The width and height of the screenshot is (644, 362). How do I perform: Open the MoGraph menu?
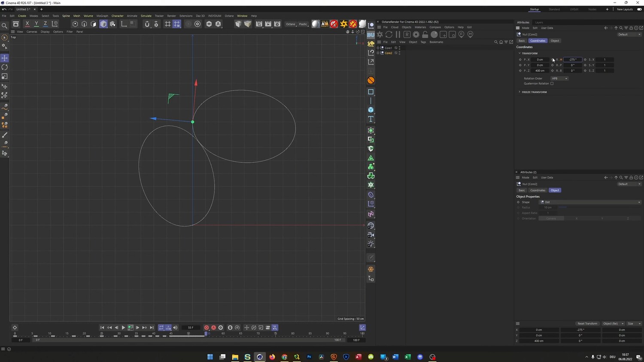[x=102, y=16]
